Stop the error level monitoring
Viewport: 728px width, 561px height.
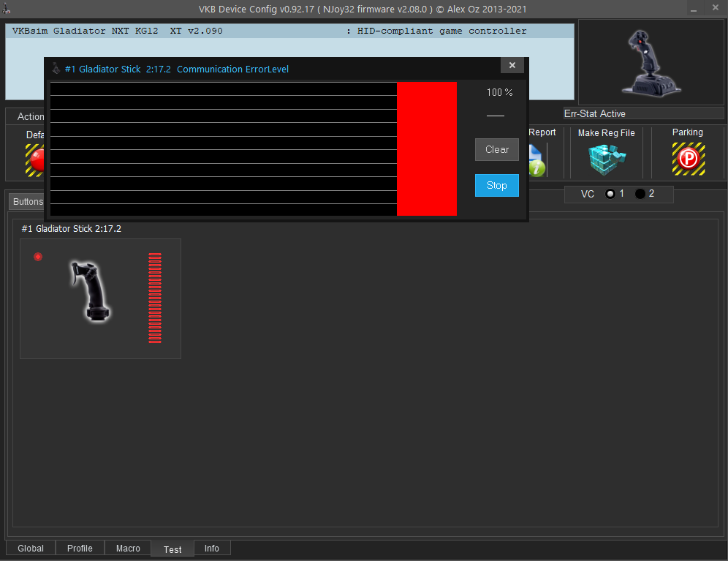(x=497, y=186)
